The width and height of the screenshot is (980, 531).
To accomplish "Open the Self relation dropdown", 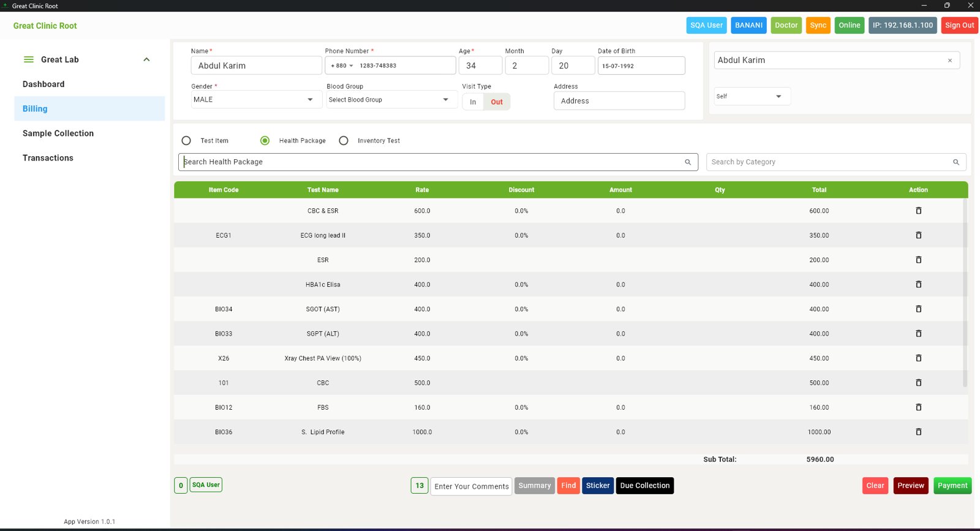I will (x=752, y=96).
